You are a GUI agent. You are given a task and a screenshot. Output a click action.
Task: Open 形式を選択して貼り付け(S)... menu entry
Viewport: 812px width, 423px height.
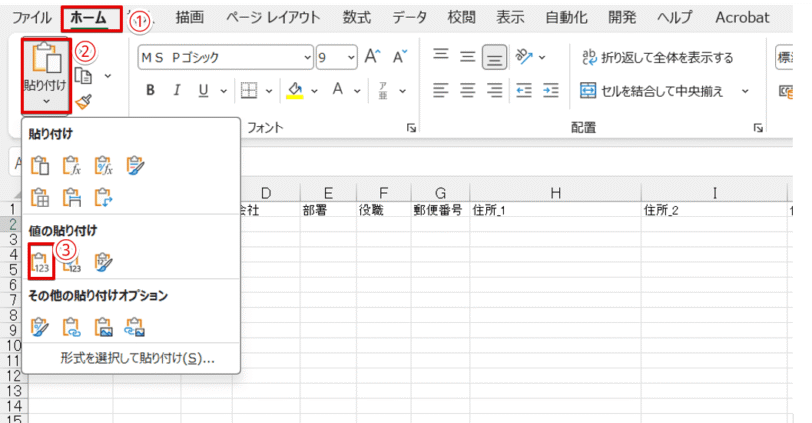tap(137, 358)
